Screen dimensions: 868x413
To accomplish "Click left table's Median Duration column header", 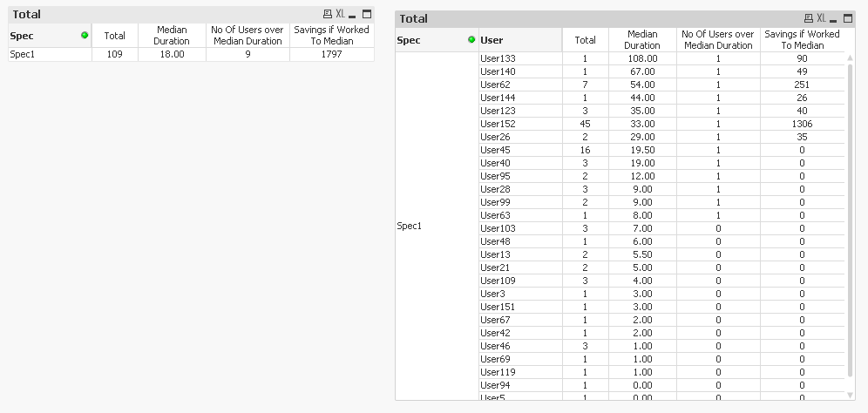I will [172, 36].
